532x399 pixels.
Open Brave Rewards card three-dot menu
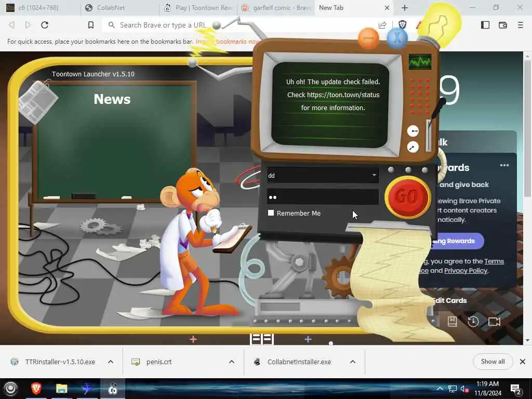[504, 165]
